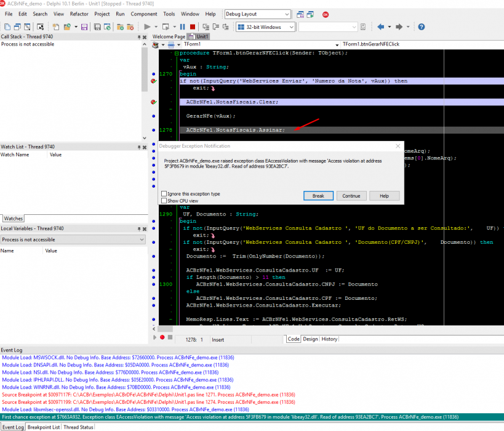Check Ignore this exception type

tap(164, 193)
